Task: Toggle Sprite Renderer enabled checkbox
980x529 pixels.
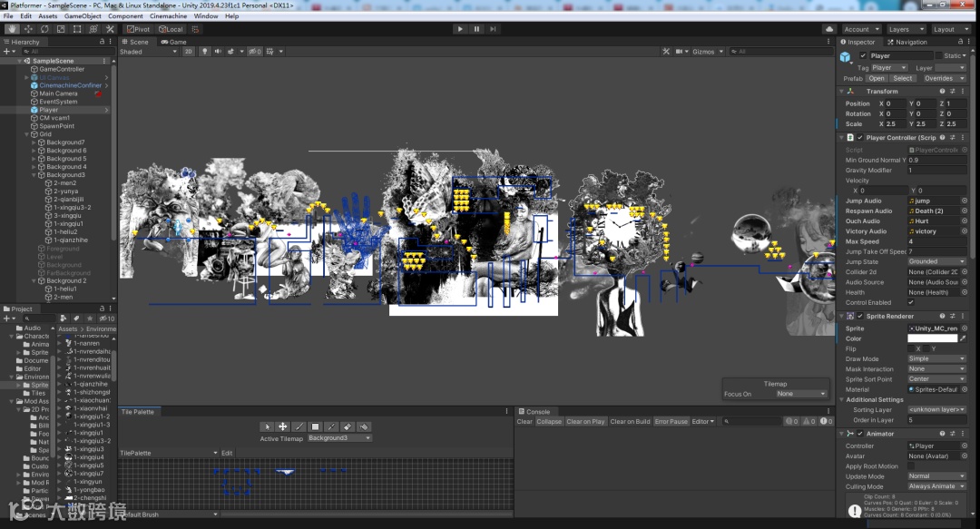Action: click(x=860, y=316)
